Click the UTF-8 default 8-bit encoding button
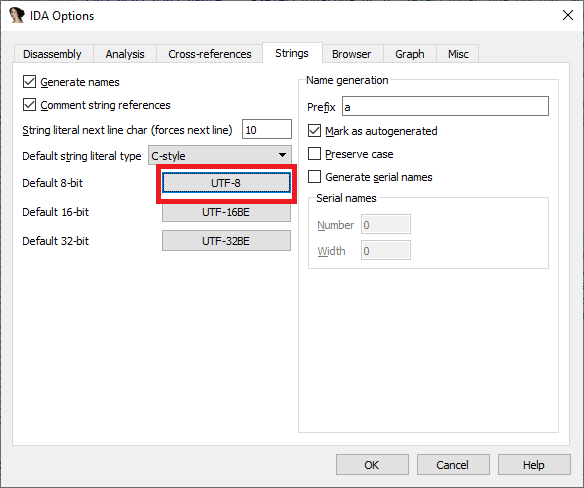Image resolution: width=584 pixels, height=488 pixels. tap(226, 183)
